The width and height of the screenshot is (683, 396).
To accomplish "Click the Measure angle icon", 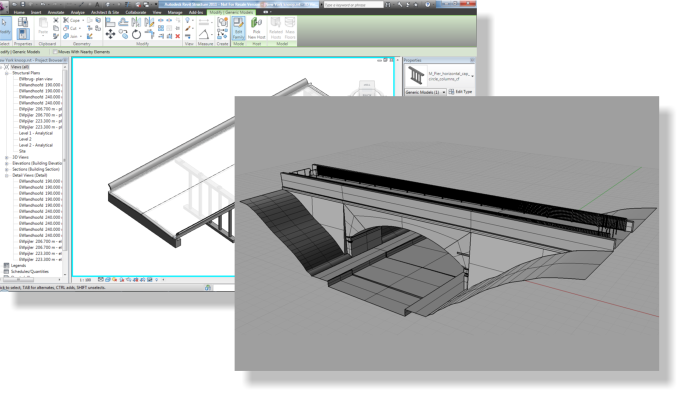I will pos(204,34).
